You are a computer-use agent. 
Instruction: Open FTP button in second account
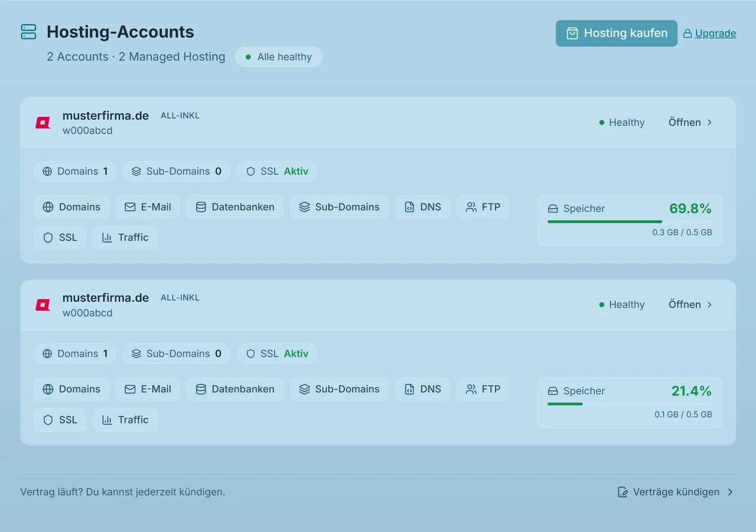tap(483, 389)
